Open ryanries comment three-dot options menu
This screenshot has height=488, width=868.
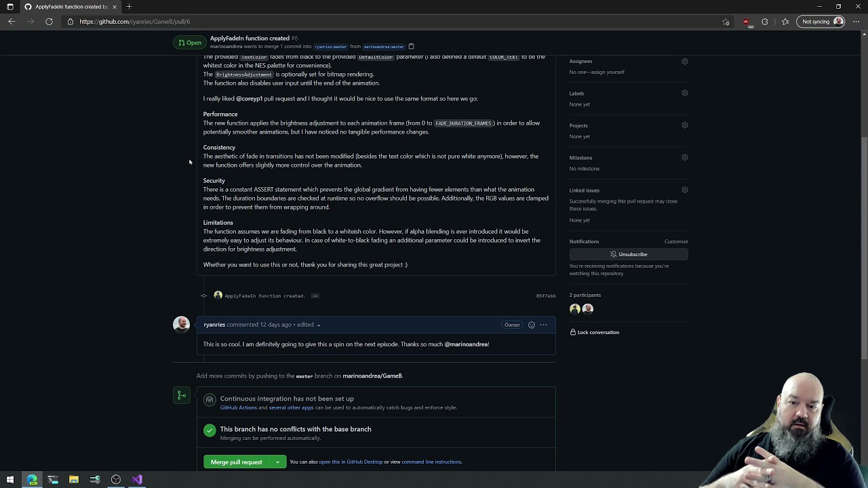pyautogui.click(x=543, y=325)
